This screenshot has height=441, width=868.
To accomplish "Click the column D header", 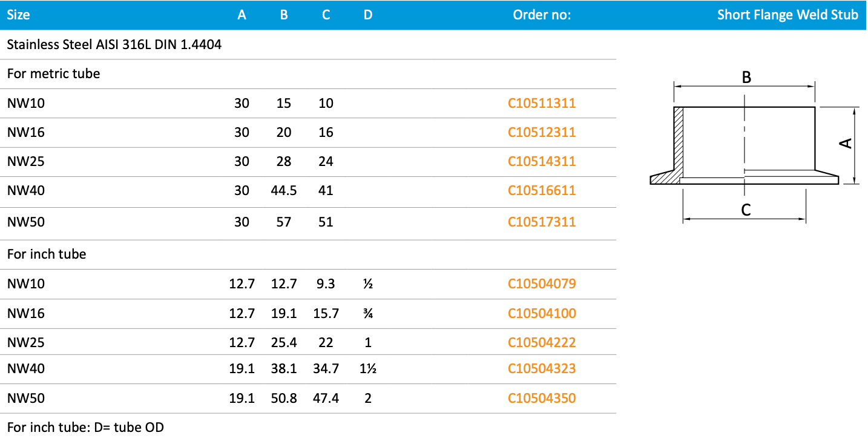I will (368, 15).
